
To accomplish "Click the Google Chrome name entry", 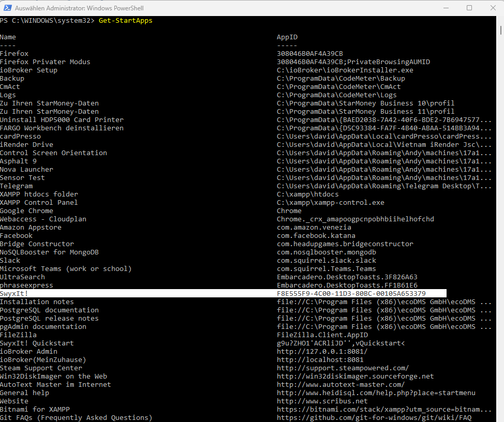I will (x=26, y=210).
